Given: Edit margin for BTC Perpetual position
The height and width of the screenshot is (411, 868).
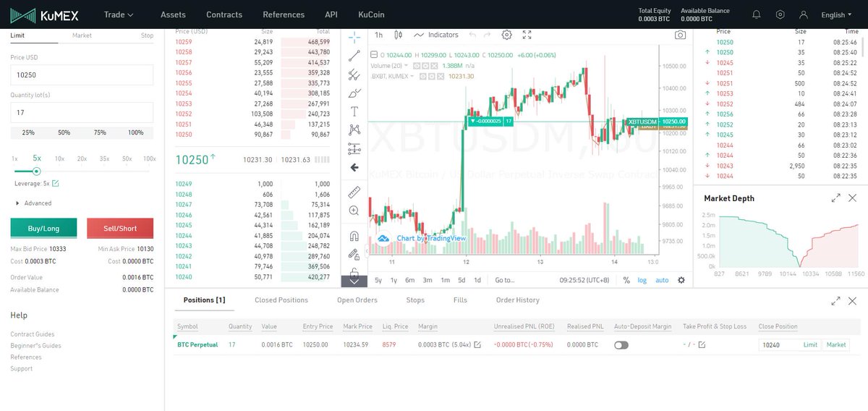Looking at the screenshot, I should 477,345.
